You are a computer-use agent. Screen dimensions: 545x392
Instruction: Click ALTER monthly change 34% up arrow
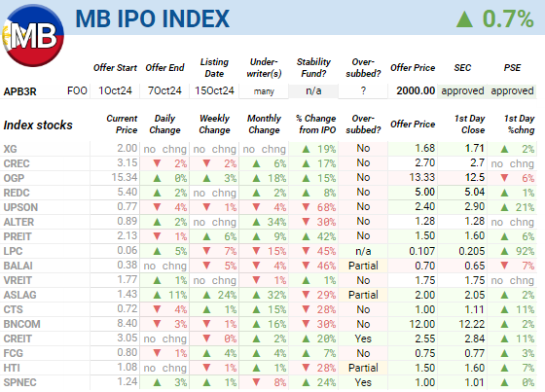pos(256,222)
